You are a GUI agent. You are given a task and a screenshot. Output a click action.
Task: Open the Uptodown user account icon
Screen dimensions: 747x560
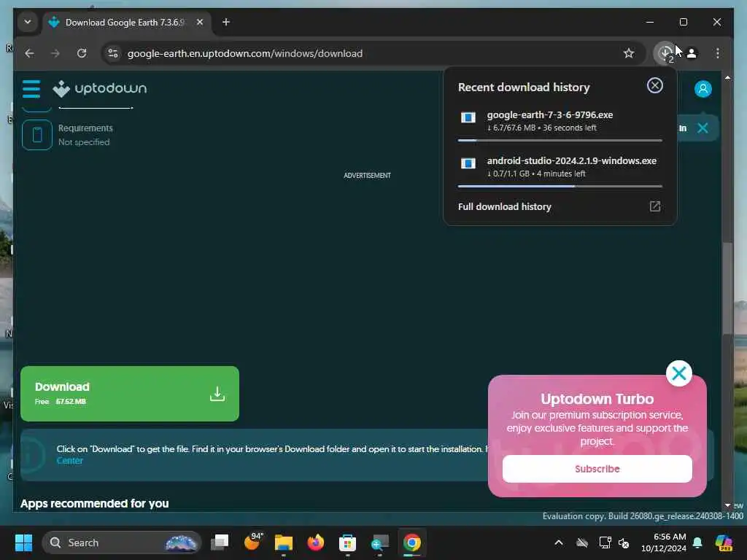tap(703, 89)
